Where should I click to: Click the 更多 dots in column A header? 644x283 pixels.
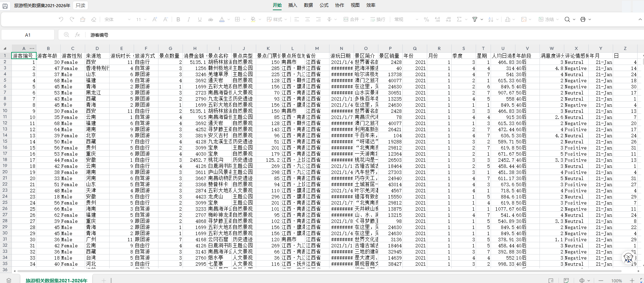coord(32,49)
